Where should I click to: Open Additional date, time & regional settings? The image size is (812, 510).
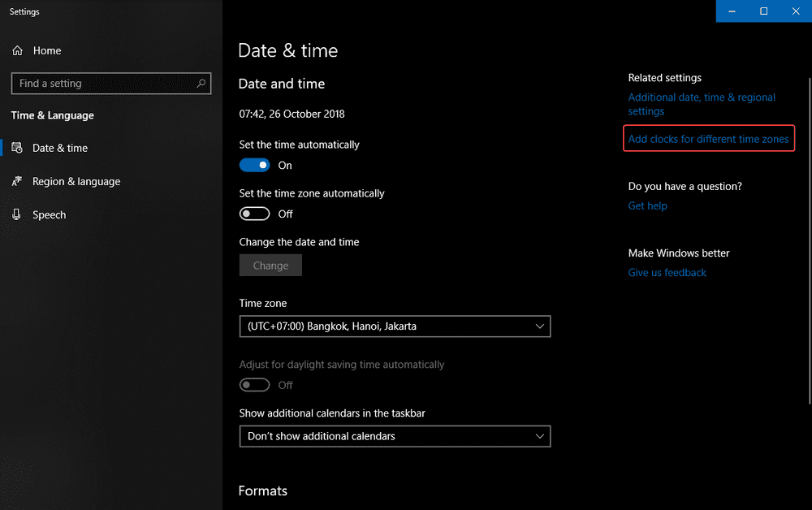click(702, 104)
